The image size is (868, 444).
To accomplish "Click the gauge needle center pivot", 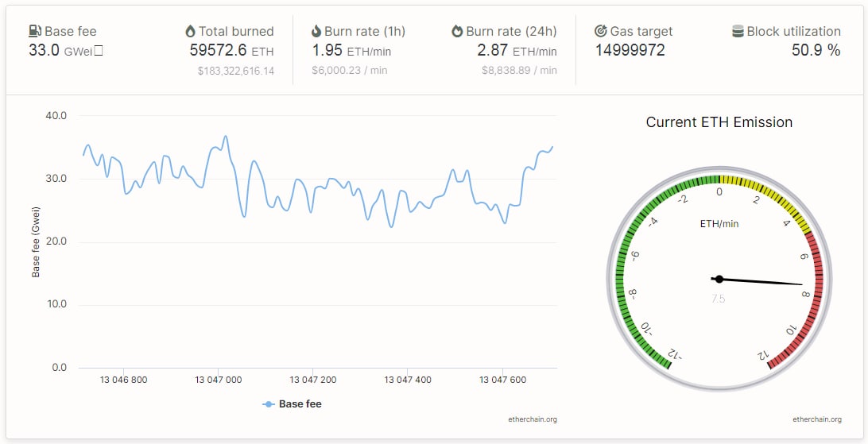I will click(719, 279).
